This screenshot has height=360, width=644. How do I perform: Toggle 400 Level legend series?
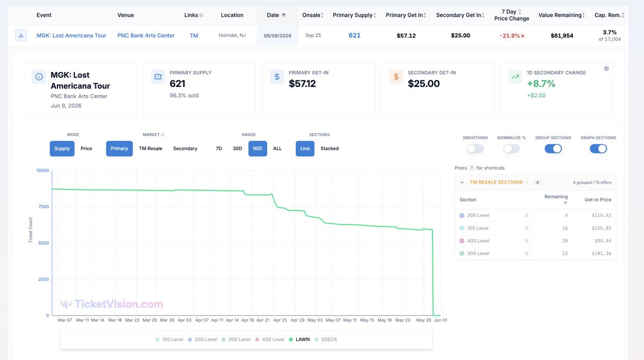(269, 340)
